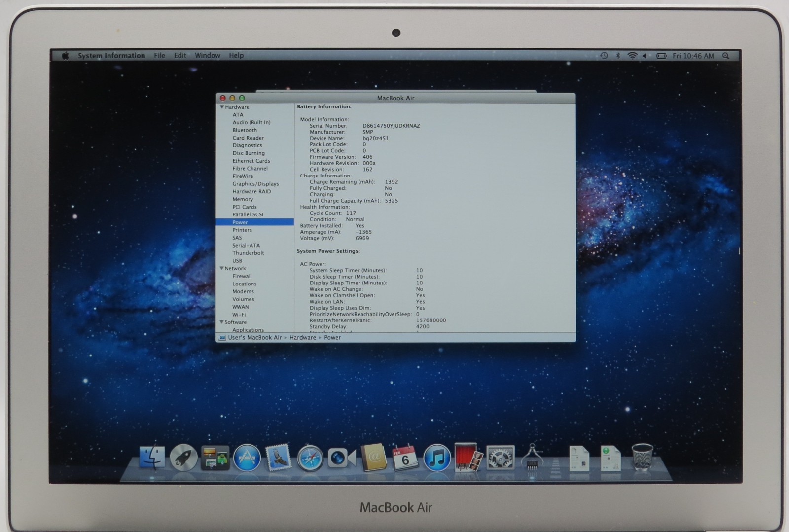Collapse the Software section triangle
The width and height of the screenshot is (789, 532).
222,322
